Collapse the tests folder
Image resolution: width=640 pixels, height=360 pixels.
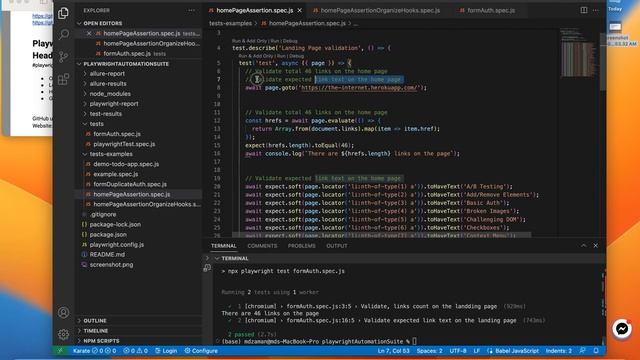139,124
